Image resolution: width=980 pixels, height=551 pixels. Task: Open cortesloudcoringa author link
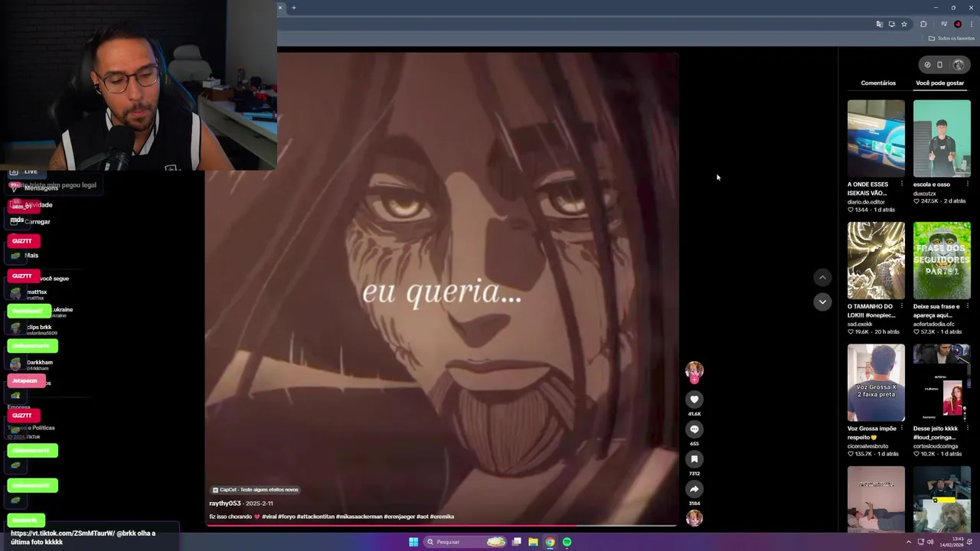[x=936, y=446]
